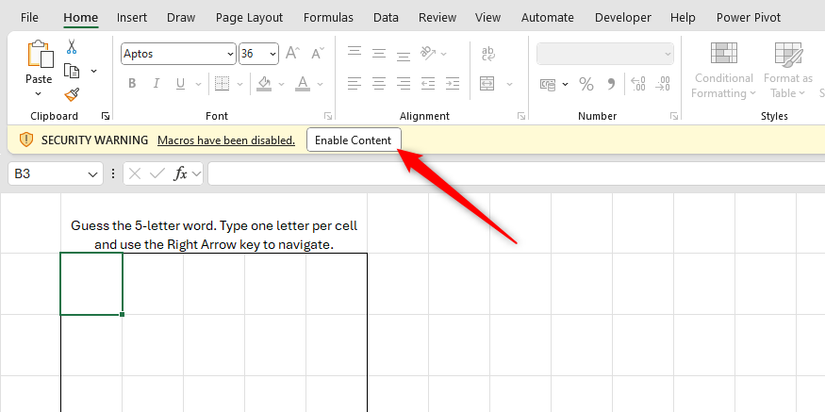Image resolution: width=825 pixels, height=412 pixels.
Task: Apply the Fill Color bucket
Action: coord(264,84)
